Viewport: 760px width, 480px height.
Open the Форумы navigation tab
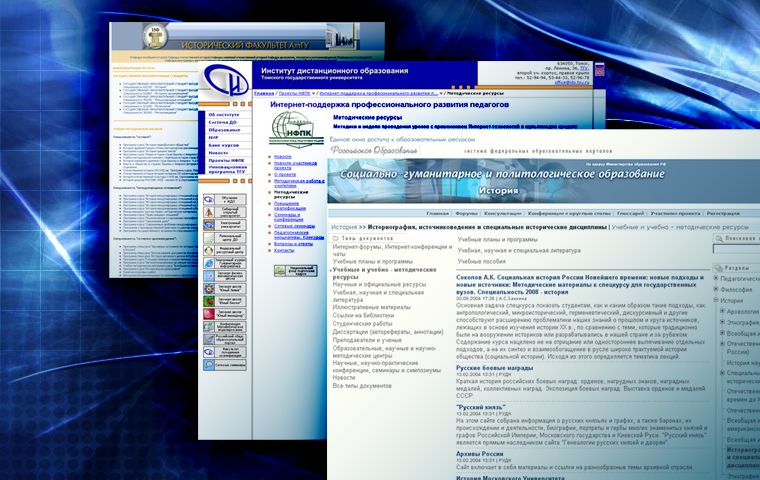[x=466, y=213]
